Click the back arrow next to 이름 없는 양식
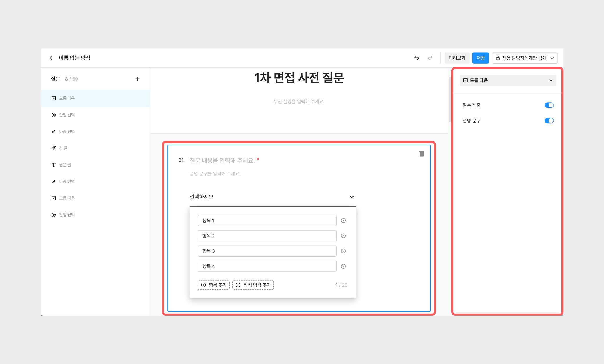Viewport: 604px width, 364px height. [50, 58]
